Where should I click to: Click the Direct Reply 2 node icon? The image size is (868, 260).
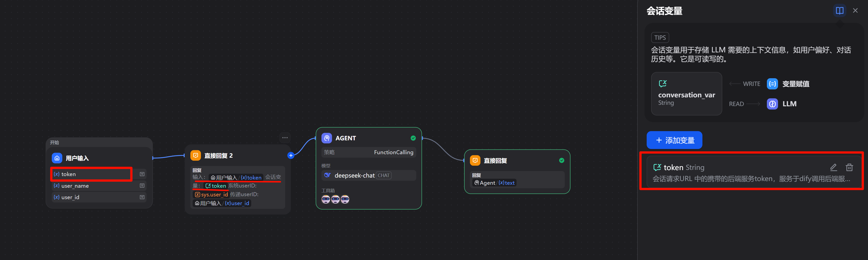[195, 155]
